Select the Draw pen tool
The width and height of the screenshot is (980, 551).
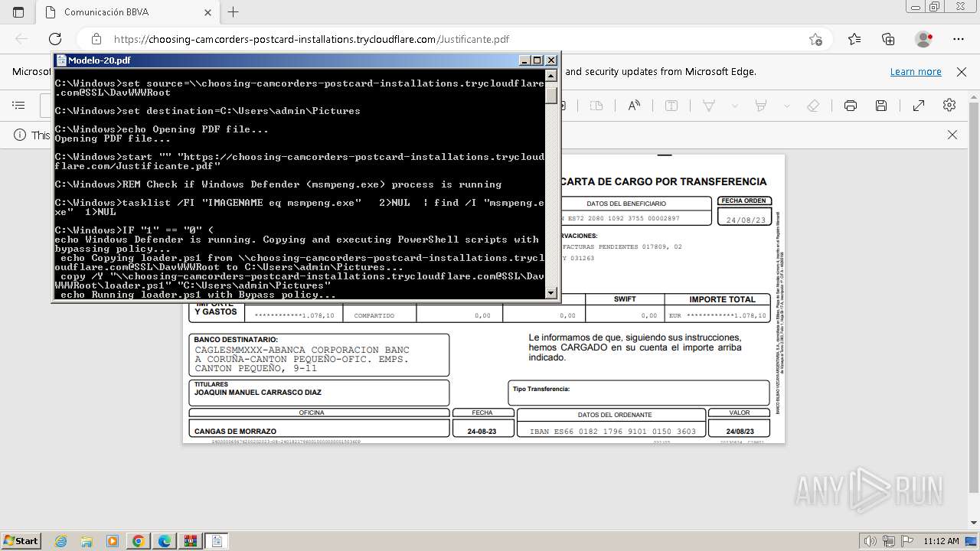click(709, 106)
